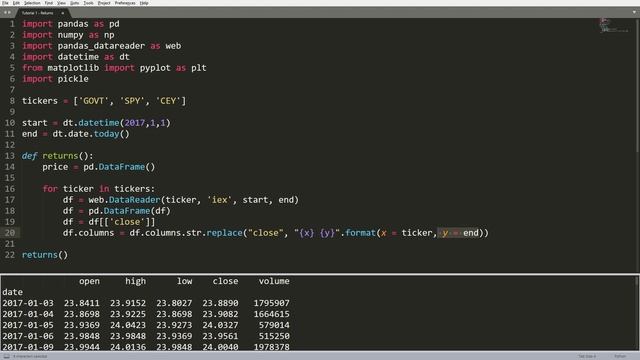
Task: Open the View menu
Action: pyautogui.click(x=61, y=3)
